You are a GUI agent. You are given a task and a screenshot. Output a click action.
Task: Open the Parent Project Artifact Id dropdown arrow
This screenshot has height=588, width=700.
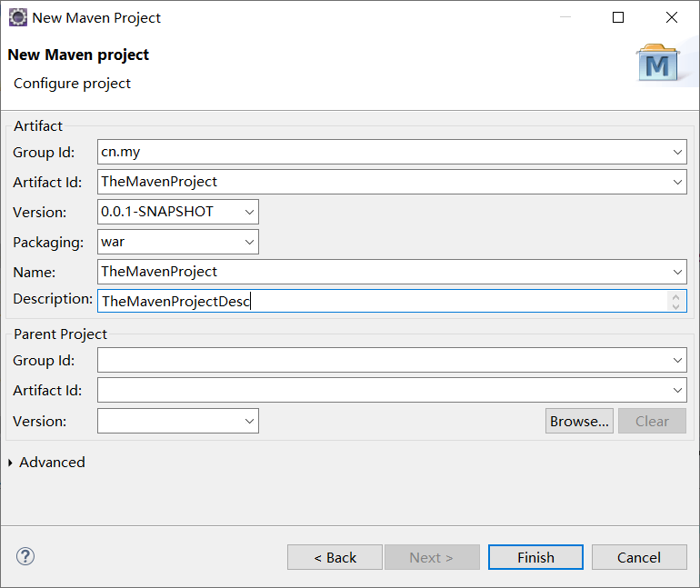click(x=677, y=390)
